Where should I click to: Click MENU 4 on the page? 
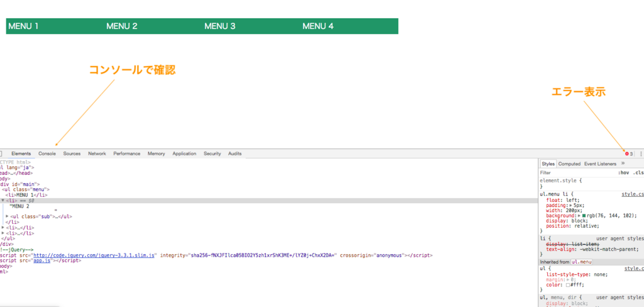(318, 26)
